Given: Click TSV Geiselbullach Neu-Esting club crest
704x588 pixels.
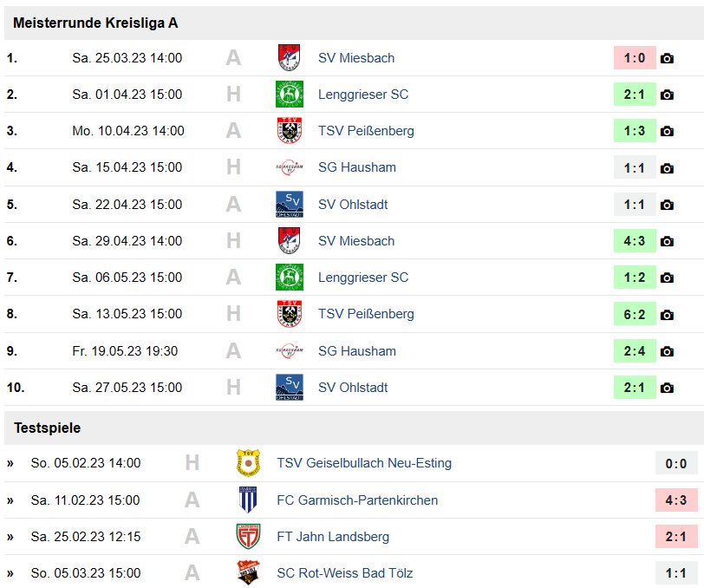Looking at the screenshot, I should pyautogui.click(x=248, y=463).
